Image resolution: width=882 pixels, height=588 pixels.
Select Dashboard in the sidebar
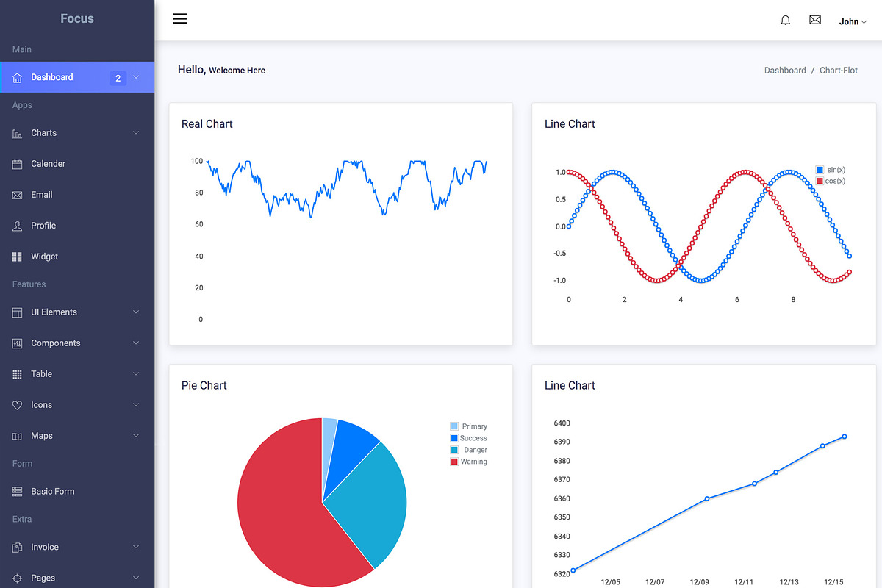click(x=51, y=76)
